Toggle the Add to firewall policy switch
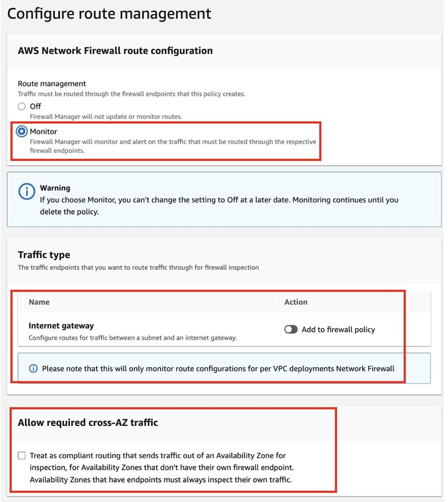 click(291, 329)
